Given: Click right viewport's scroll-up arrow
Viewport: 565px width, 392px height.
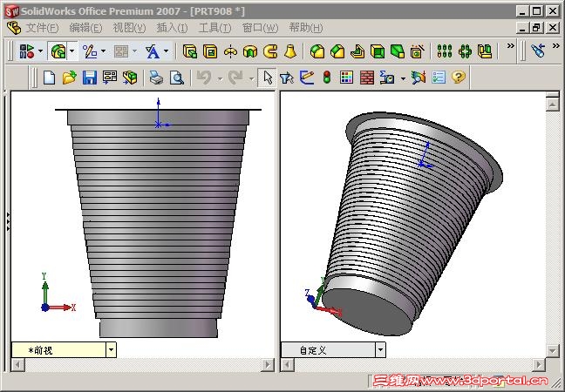Looking at the screenshot, I should 553,105.
